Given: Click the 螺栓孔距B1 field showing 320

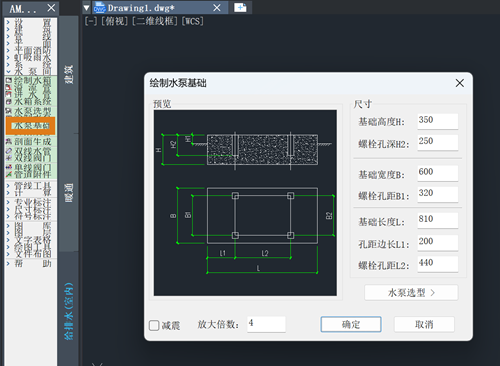Looking at the screenshot, I should pos(438,194).
